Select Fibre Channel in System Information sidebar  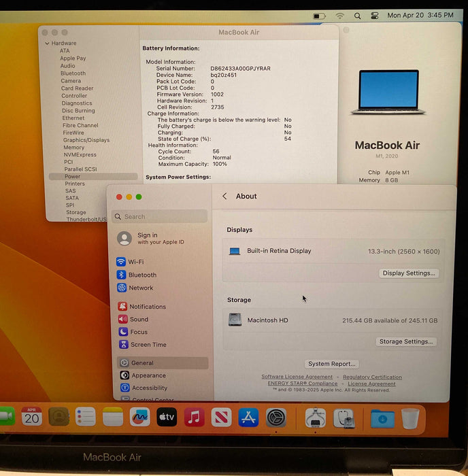pos(80,125)
